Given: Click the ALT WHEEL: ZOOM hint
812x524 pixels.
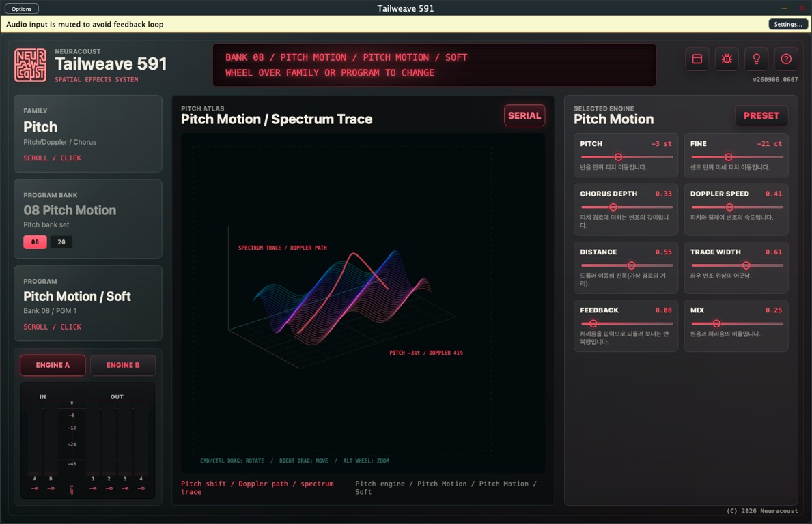Looking at the screenshot, I should point(365,461).
